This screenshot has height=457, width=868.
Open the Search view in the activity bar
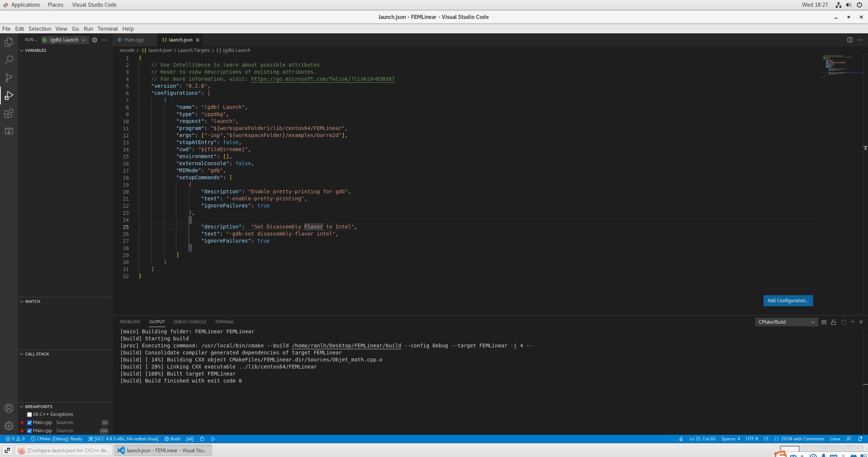9,60
